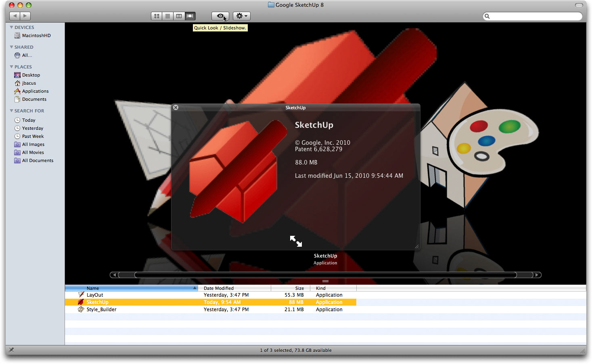The height and width of the screenshot is (364, 592).
Task: Collapse the SHARED sidebar section
Action: 11,47
